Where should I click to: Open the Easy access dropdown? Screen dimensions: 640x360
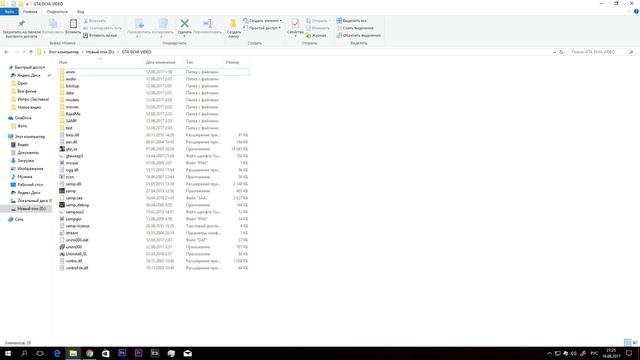point(262,28)
